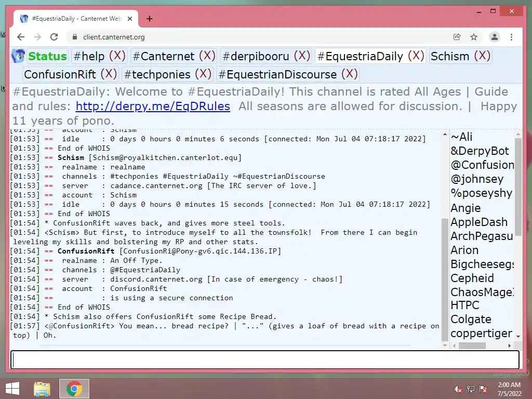532x399 pixels.
Task: Open the http://derpy.me/EqDRules link
Action: click(153, 106)
